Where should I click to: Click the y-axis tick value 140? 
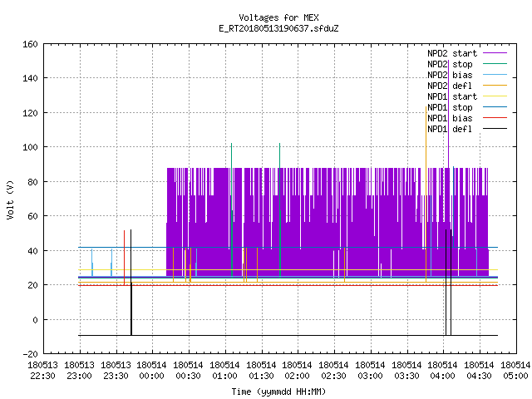pyautogui.click(x=30, y=78)
